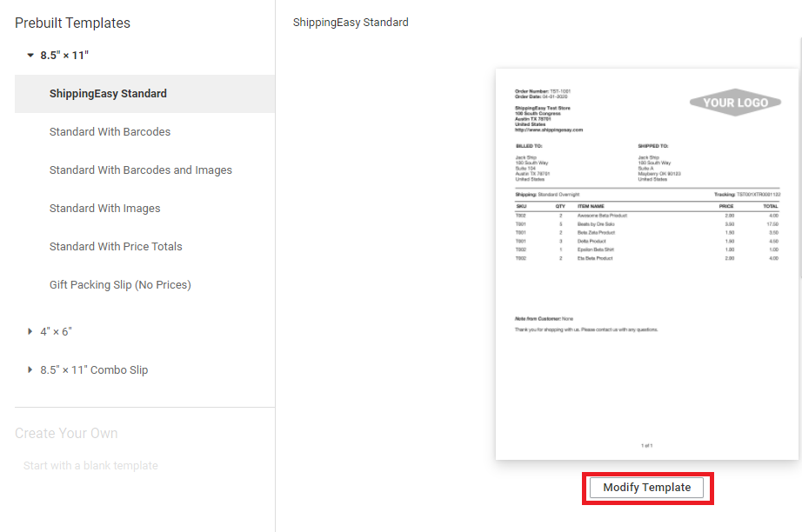Click the 8.5" × 11" Combo Slip label
Image resolution: width=802 pixels, height=532 pixels.
coord(94,370)
